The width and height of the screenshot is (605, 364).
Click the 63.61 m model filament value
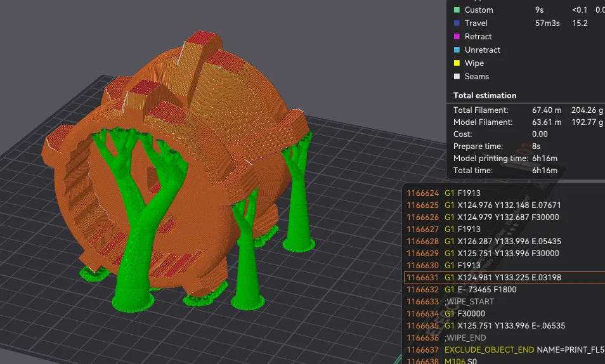click(x=547, y=122)
